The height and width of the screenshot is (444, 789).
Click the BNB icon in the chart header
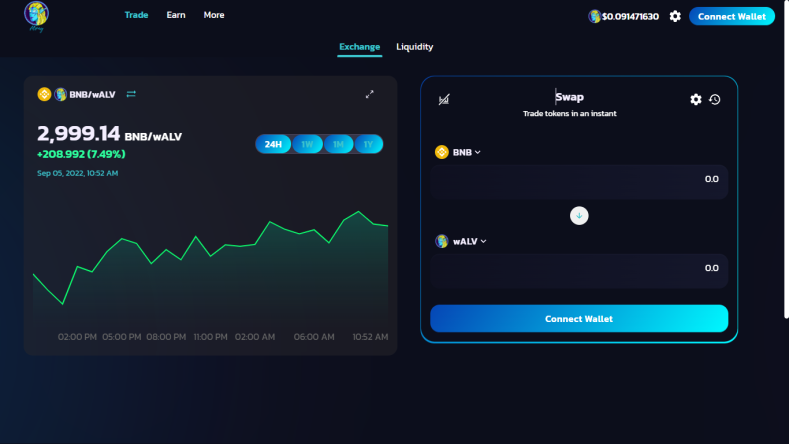pos(44,94)
